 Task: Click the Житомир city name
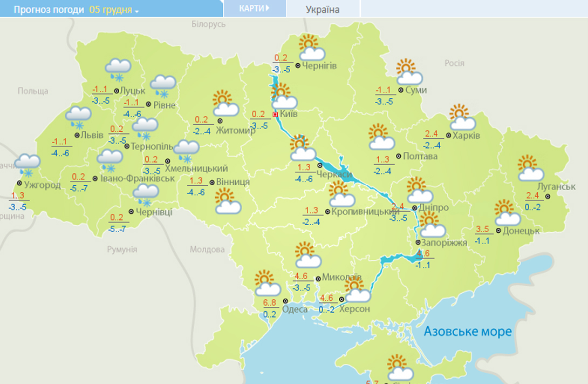click(x=235, y=130)
